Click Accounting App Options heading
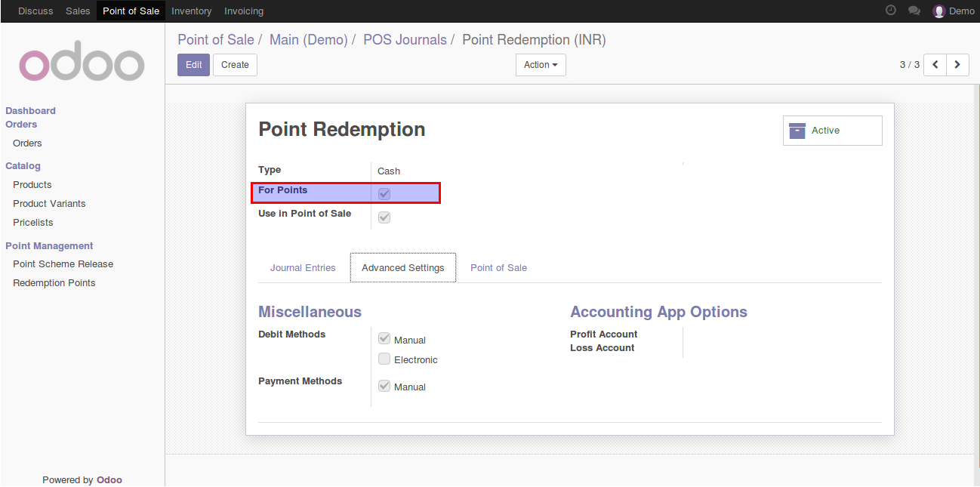The image size is (980, 487). (658, 312)
